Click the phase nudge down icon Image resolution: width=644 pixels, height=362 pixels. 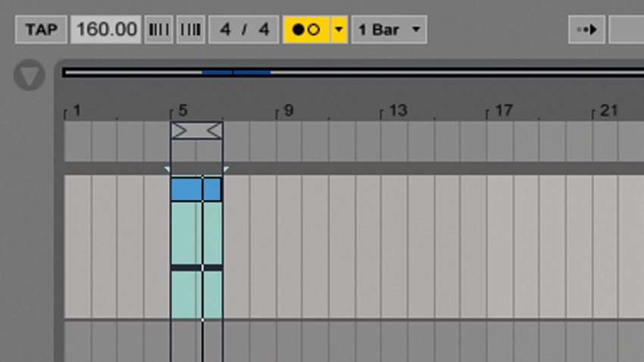pyautogui.click(x=158, y=30)
